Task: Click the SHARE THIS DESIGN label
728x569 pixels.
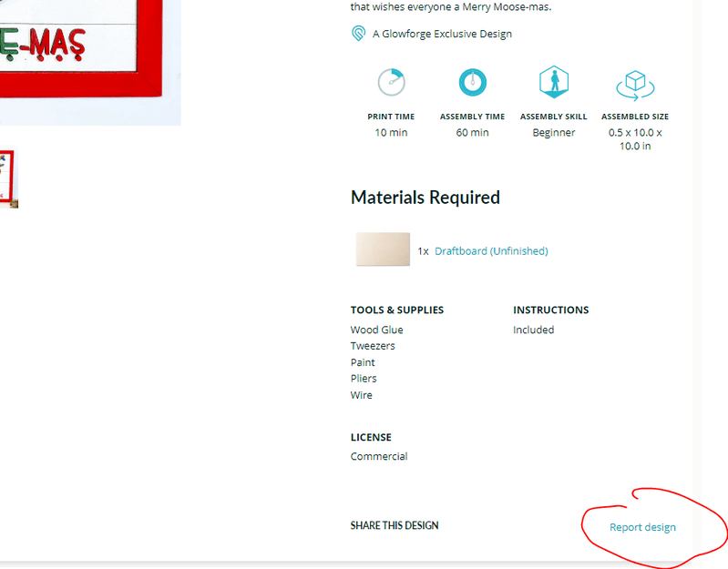Action: 395,525
